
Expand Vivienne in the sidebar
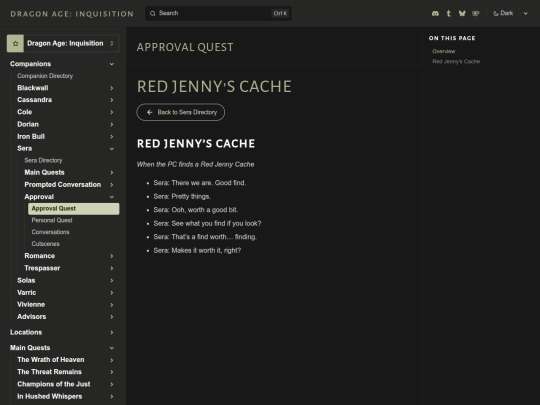pyautogui.click(x=112, y=305)
